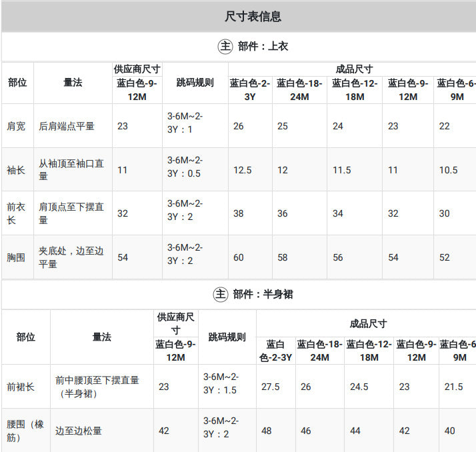Click the 成品尺寸 header in 上衣 table
The width and height of the screenshot is (476, 452).
354,69
